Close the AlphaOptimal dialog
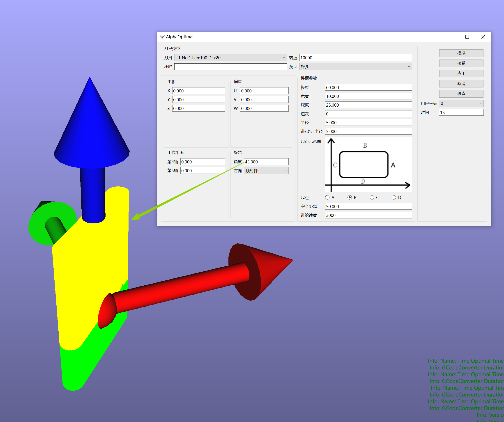The height and width of the screenshot is (422, 504). pos(483,37)
